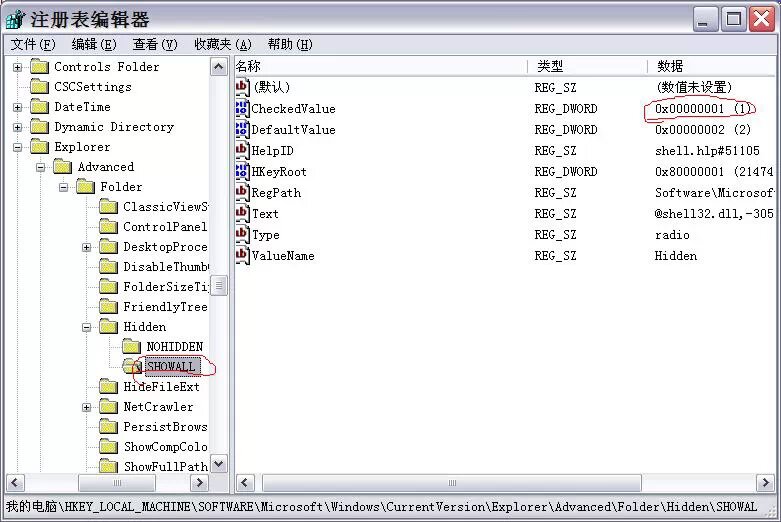The height and width of the screenshot is (522, 781).
Task: Click the ClassicViewState folder icon
Action: (x=109, y=206)
